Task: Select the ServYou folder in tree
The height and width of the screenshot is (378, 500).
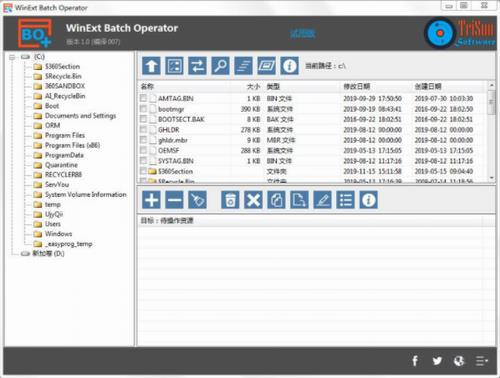Action: (x=57, y=184)
